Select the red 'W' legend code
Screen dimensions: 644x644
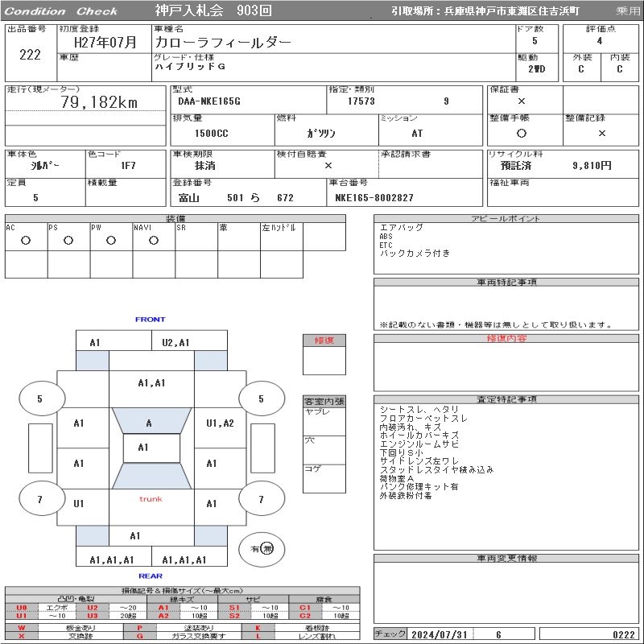coord(22,628)
